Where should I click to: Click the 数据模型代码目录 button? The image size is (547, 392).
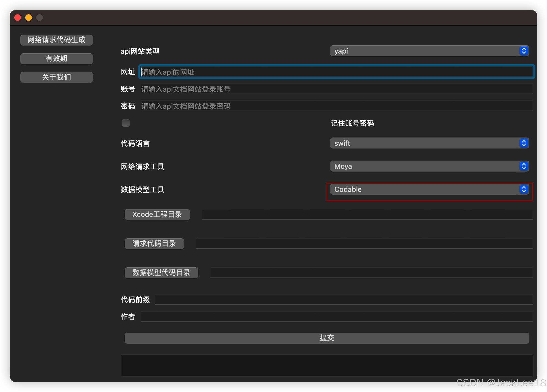point(161,273)
